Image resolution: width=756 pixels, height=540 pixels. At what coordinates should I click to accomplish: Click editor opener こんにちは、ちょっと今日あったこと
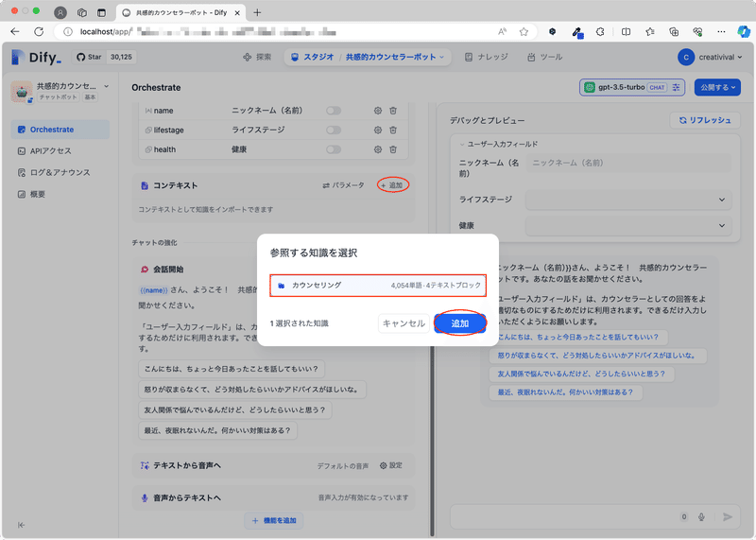(232, 369)
